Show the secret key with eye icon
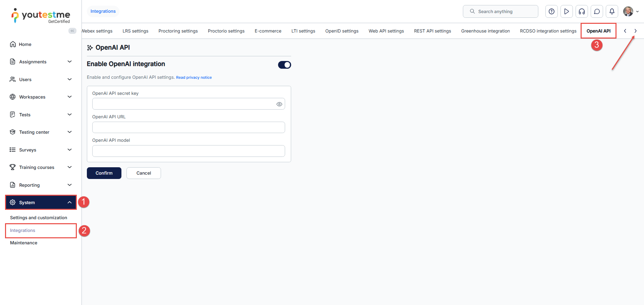Image resolution: width=644 pixels, height=305 pixels. (279, 104)
